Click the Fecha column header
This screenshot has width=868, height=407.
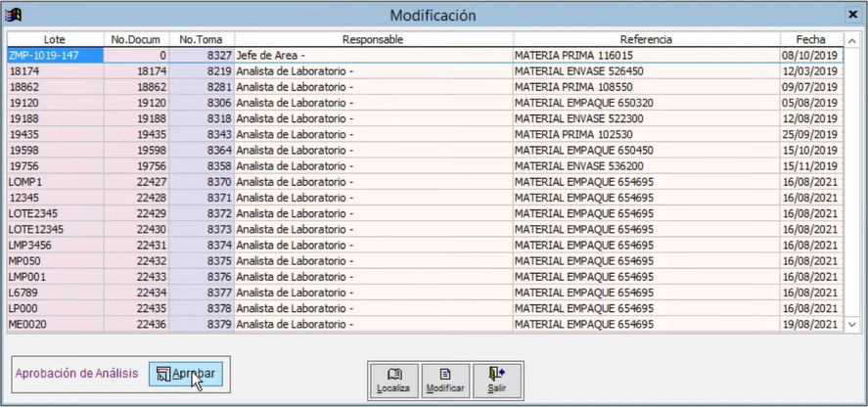coord(810,39)
